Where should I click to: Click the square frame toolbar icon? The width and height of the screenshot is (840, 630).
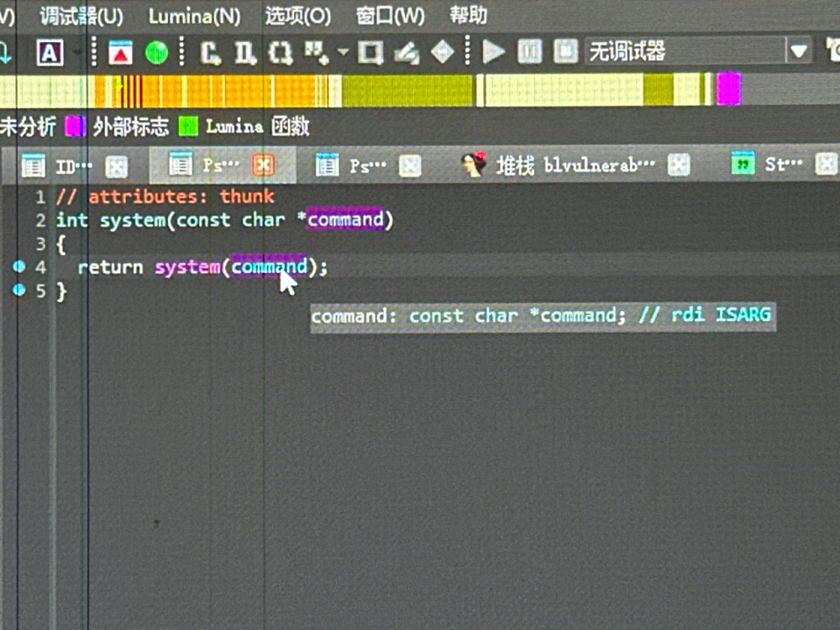pyautogui.click(x=370, y=53)
